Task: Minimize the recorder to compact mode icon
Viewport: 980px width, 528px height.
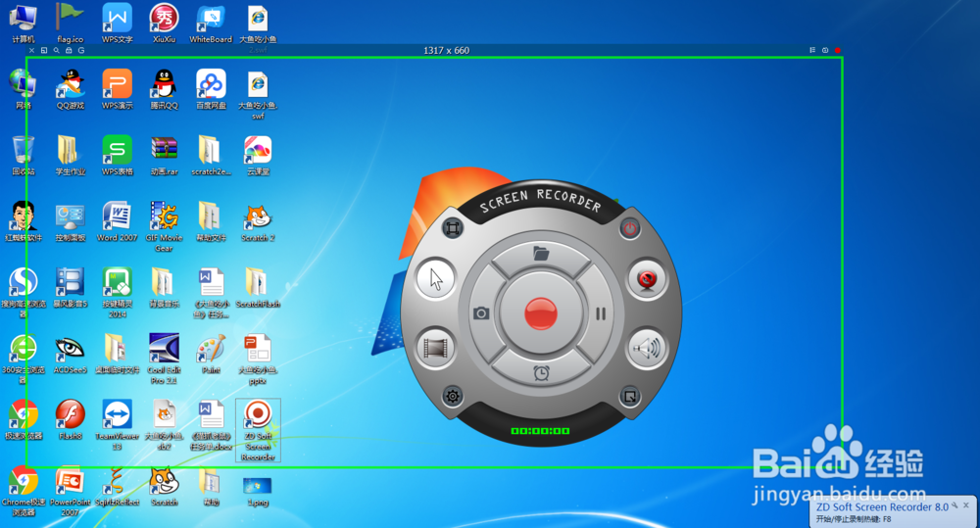Action: (x=630, y=396)
